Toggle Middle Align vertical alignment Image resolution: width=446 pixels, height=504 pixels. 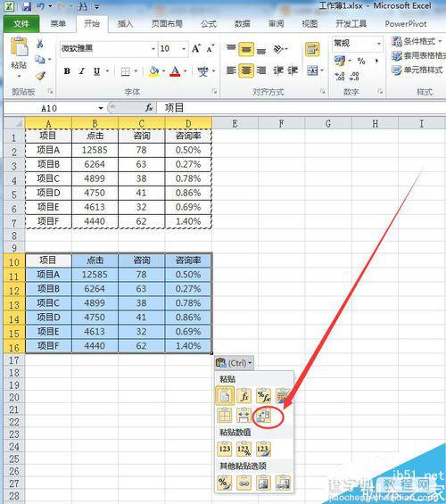click(246, 49)
